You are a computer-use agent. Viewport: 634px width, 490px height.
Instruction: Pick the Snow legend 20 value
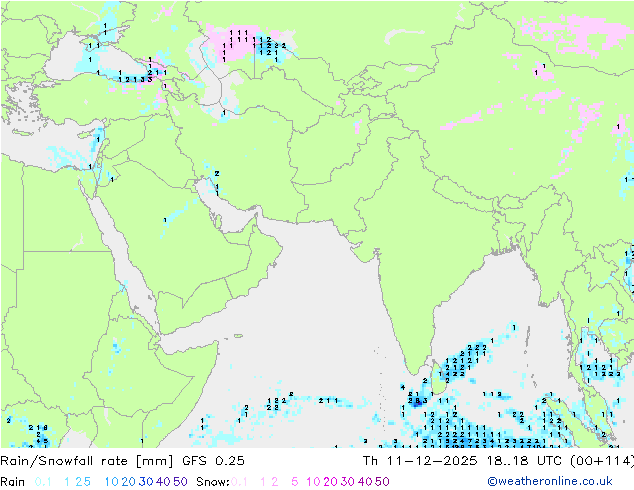(330, 482)
